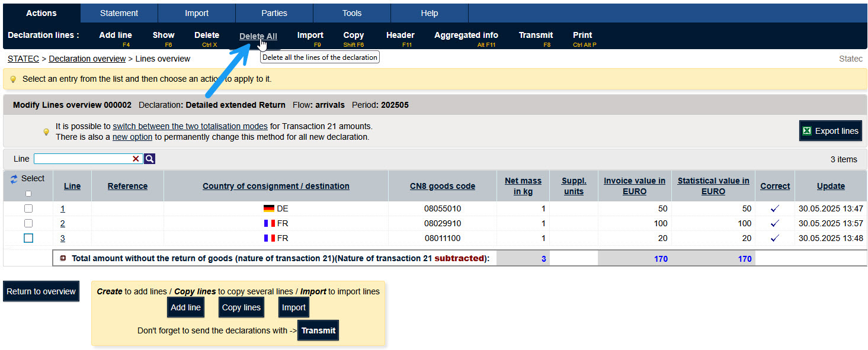Click the refresh arrows icon next to Select
Image resolution: width=868 pixels, height=350 pixels.
point(14,179)
